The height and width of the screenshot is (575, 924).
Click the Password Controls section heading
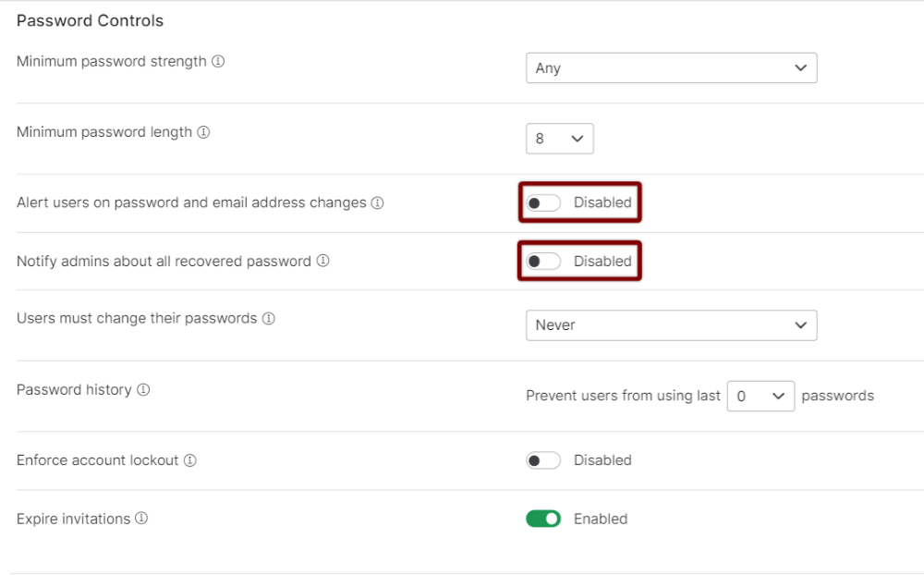91,20
